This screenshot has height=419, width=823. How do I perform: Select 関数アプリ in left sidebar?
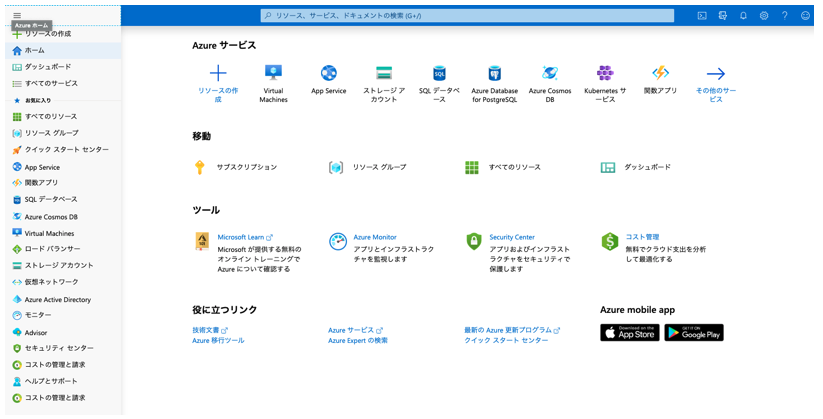[64, 183]
